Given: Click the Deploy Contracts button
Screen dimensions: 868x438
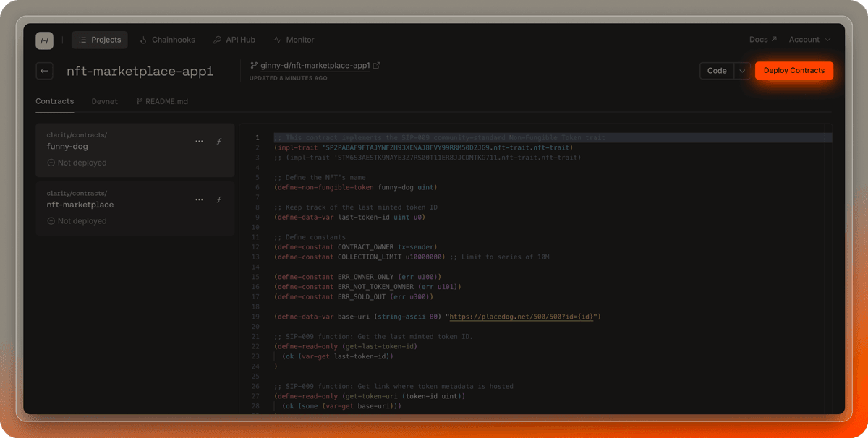Looking at the screenshot, I should pos(794,71).
